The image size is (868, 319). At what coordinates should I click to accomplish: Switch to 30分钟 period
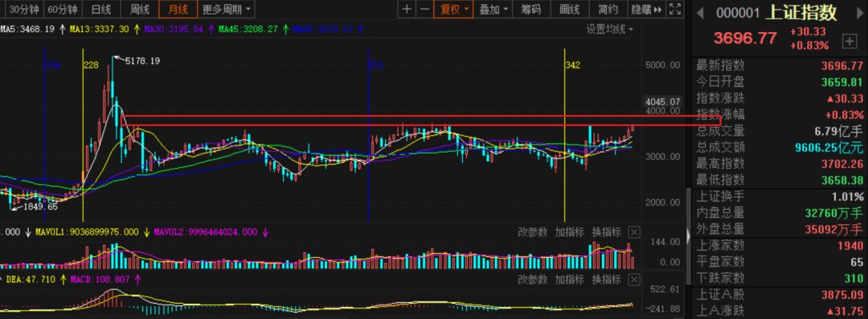click(x=24, y=9)
